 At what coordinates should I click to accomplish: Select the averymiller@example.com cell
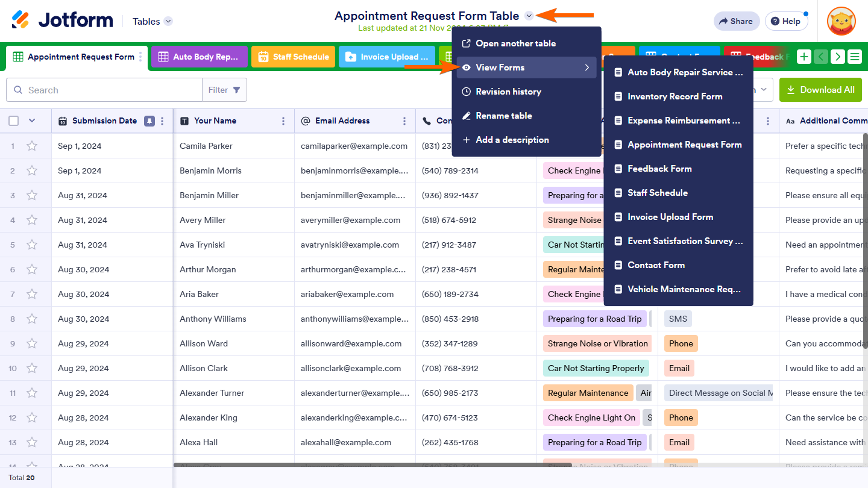pos(355,220)
